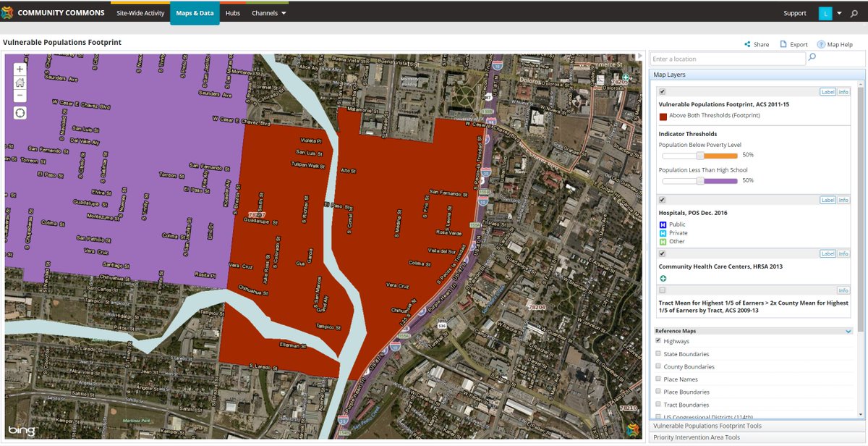Enable Tract Boundaries reference map

coord(658,404)
